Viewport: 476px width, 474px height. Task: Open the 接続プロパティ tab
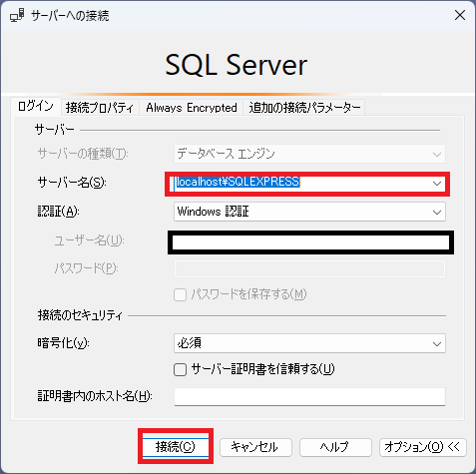click(x=100, y=108)
